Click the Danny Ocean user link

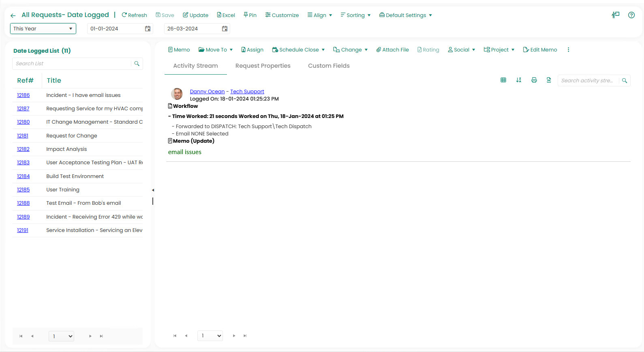pos(207,92)
